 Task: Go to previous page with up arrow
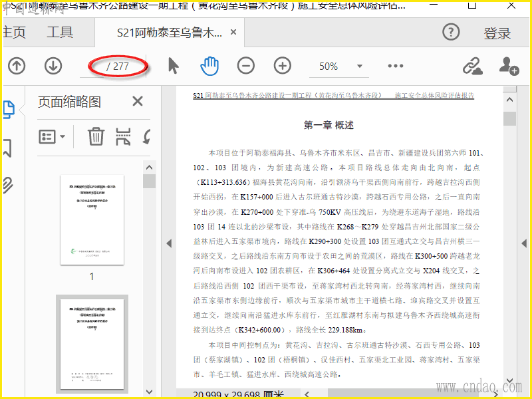pyautogui.click(x=17, y=66)
